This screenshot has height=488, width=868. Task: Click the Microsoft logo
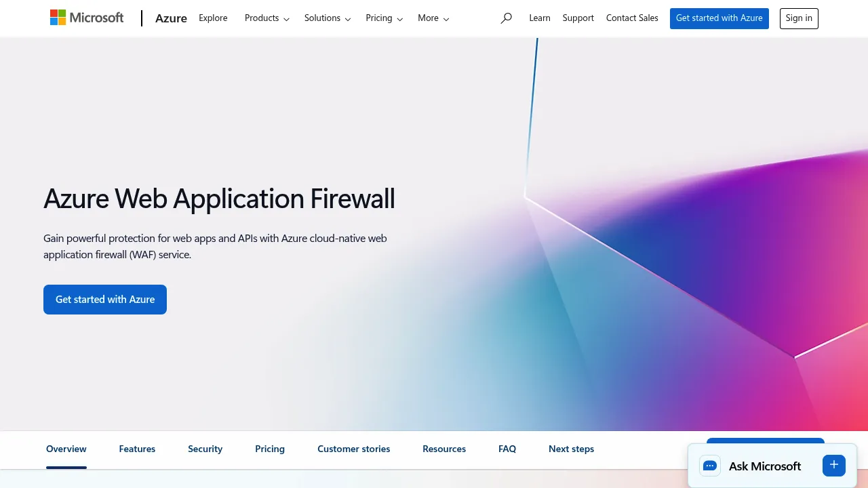pyautogui.click(x=87, y=18)
